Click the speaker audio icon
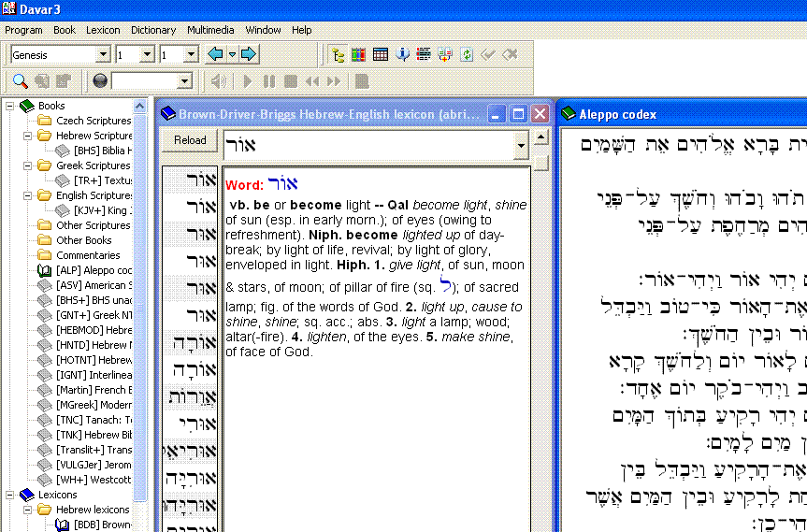 click(x=218, y=81)
